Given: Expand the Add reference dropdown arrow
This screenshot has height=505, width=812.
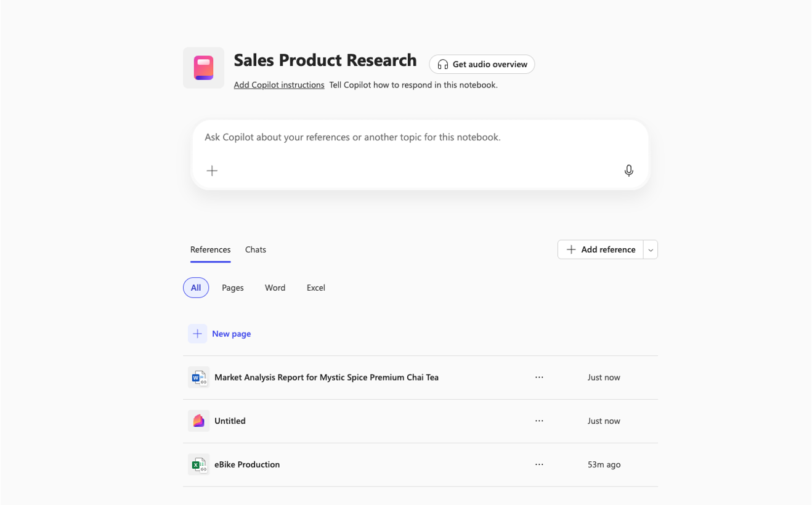Looking at the screenshot, I should click(x=651, y=250).
